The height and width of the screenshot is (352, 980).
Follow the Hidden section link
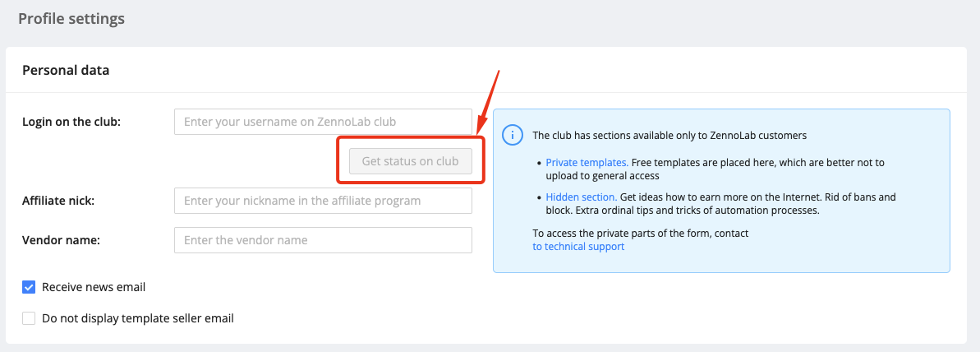[x=581, y=197]
